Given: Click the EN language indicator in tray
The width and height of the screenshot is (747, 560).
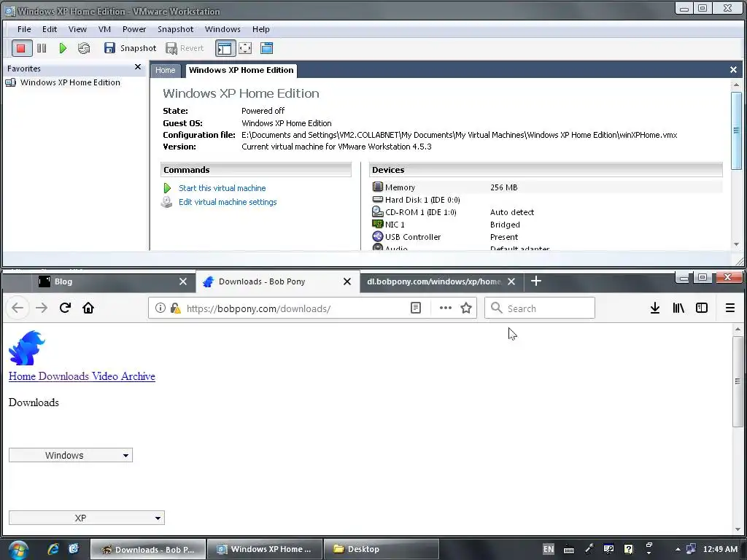Looking at the screenshot, I should [549, 549].
